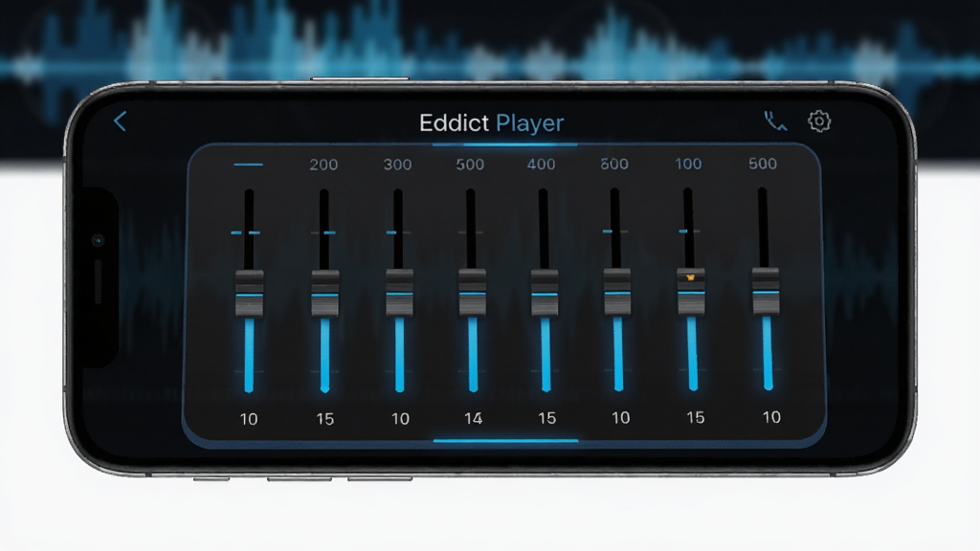980x551 pixels.
Task: Click the 200 band slider knob
Action: point(325,293)
